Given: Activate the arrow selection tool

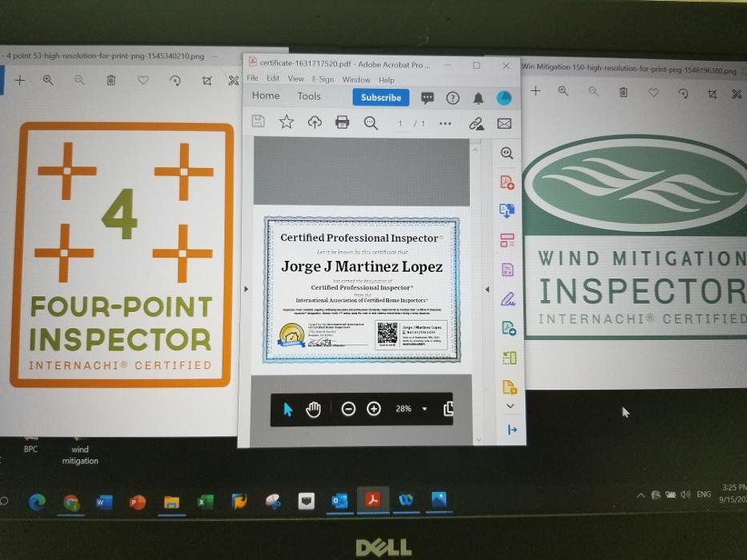Looking at the screenshot, I should point(288,410).
